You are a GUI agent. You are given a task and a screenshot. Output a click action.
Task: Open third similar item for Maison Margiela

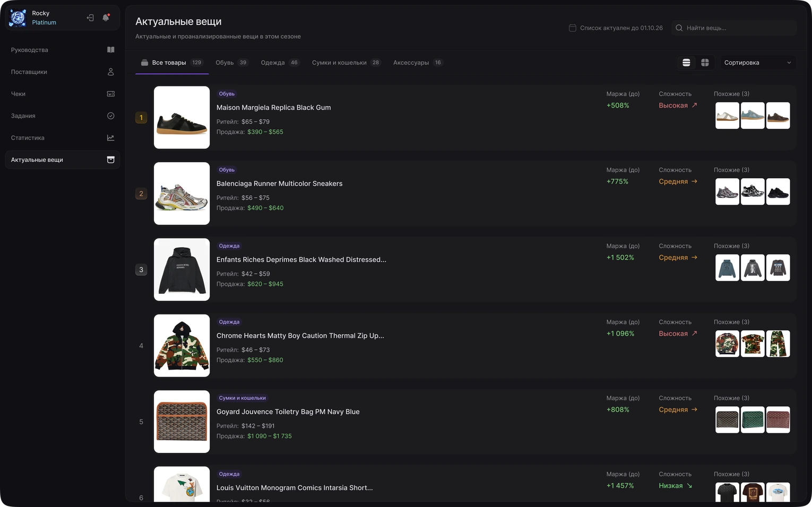coord(778,116)
